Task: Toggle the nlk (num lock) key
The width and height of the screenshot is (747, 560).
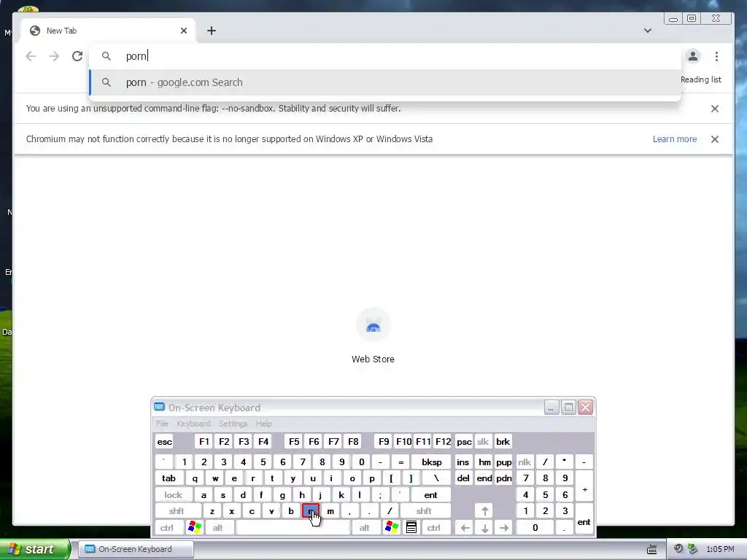Action: (x=525, y=462)
